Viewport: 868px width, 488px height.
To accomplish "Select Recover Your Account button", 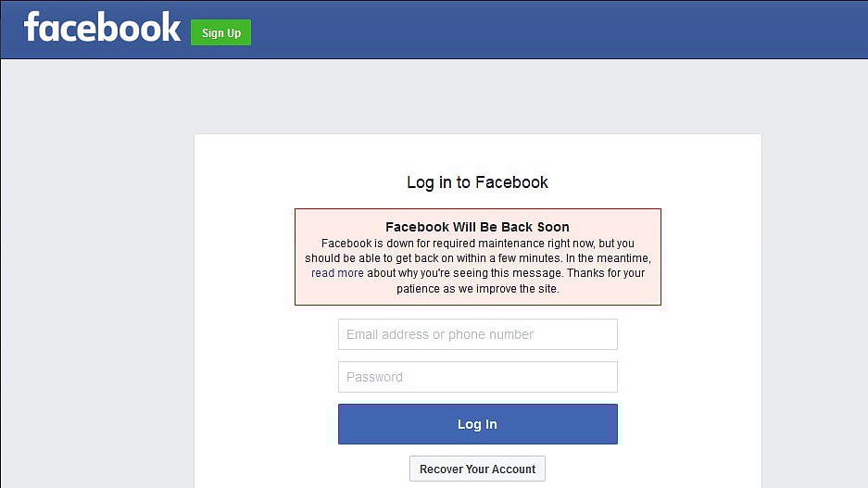I will pyautogui.click(x=477, y=469).
